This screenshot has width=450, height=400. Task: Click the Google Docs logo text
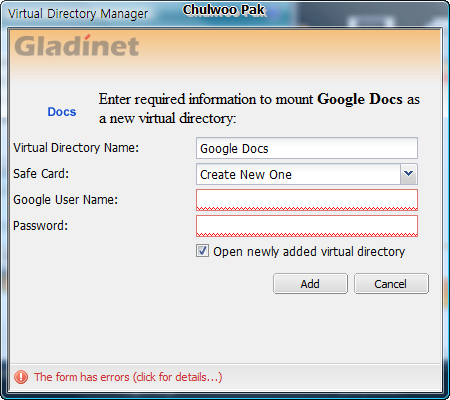pos(62,112)
